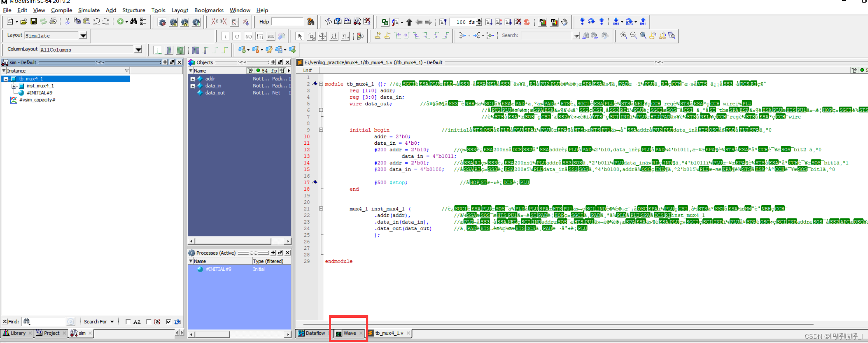Click the Simulate gear icon
Image resolution: width=868 pixels, height=343 pixels.
pos(196,22)
